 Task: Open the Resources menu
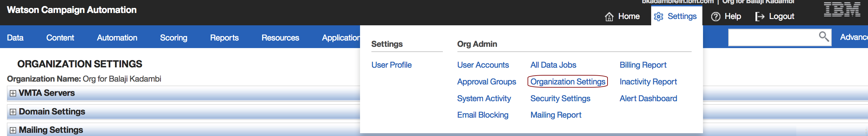coord(280,37)
